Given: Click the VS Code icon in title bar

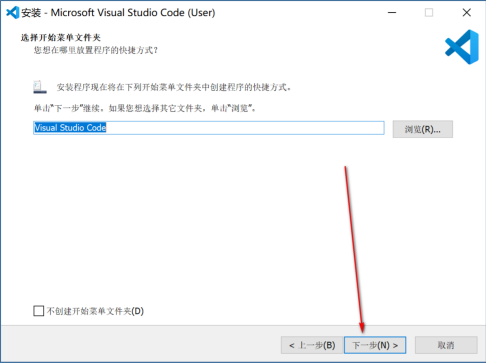Looking at the screenshot, I should tap(13, 13).
